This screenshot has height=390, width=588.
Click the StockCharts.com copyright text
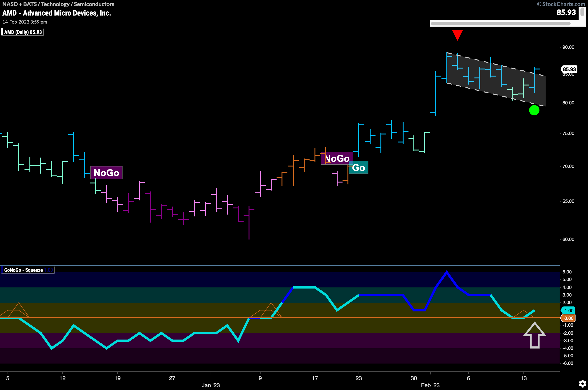coord(561,4)
